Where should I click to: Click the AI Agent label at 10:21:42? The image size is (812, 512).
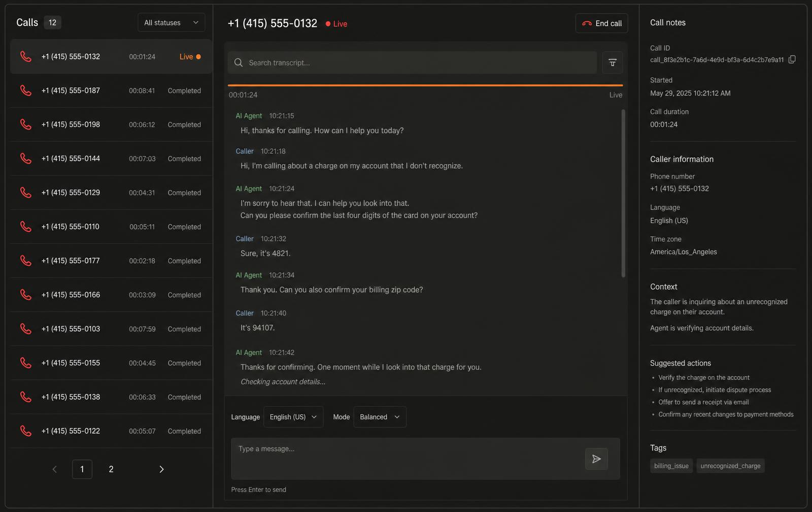pyautogui.click(x=249, y=353)
